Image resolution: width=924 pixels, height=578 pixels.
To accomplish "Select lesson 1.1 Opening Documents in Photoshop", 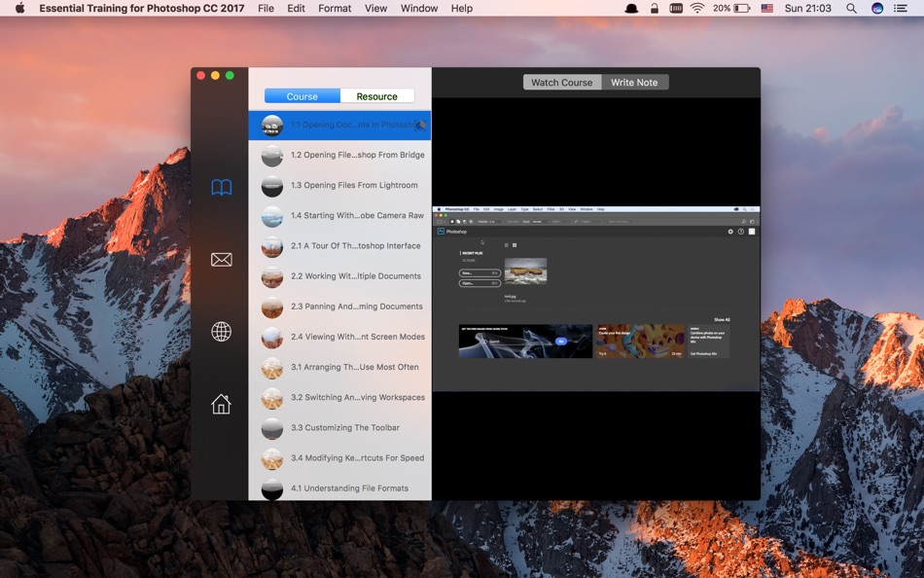I will pos(339,125).
